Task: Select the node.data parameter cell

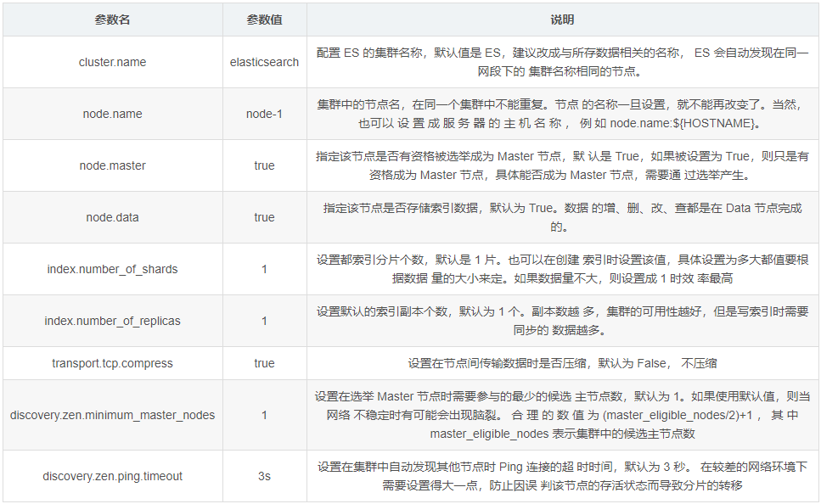Action: [x=112, y=217]
